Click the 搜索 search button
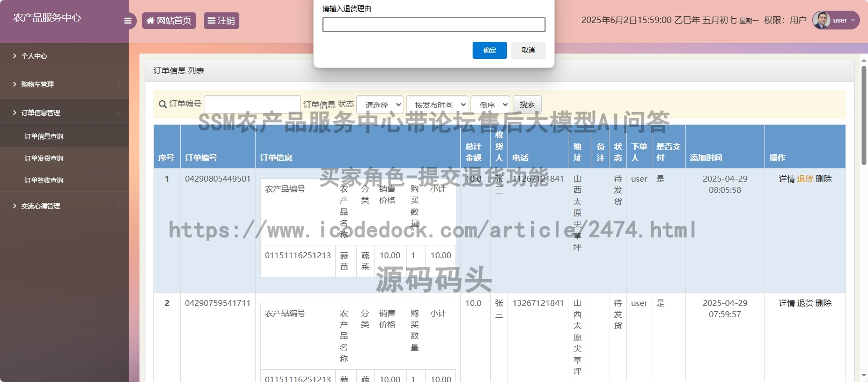868x382 pixels. point(527,104)
